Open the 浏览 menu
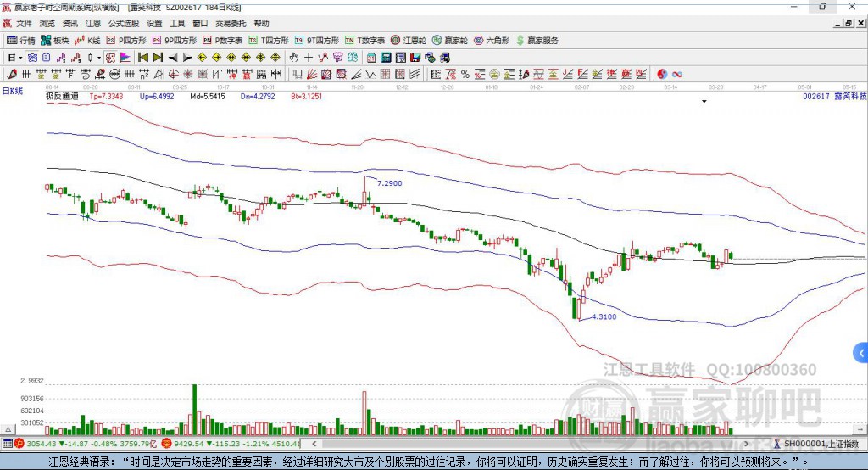Image resolution: width=868 pixels, height=470 pixels. click(x=47, y=23)
